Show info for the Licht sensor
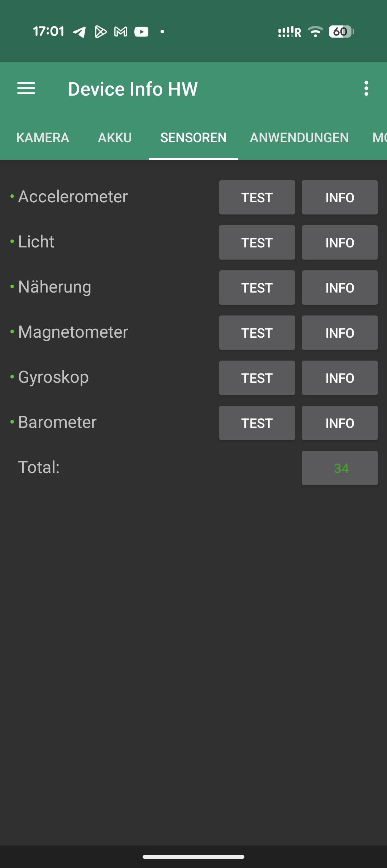This screenshot has width=387, height=868. 340,242
